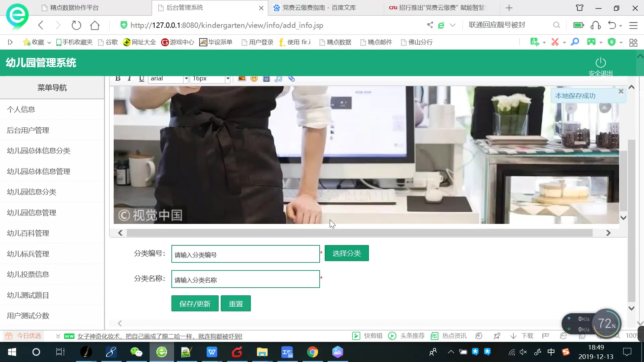Click the 分类名称 input field

tap(246, 279)
